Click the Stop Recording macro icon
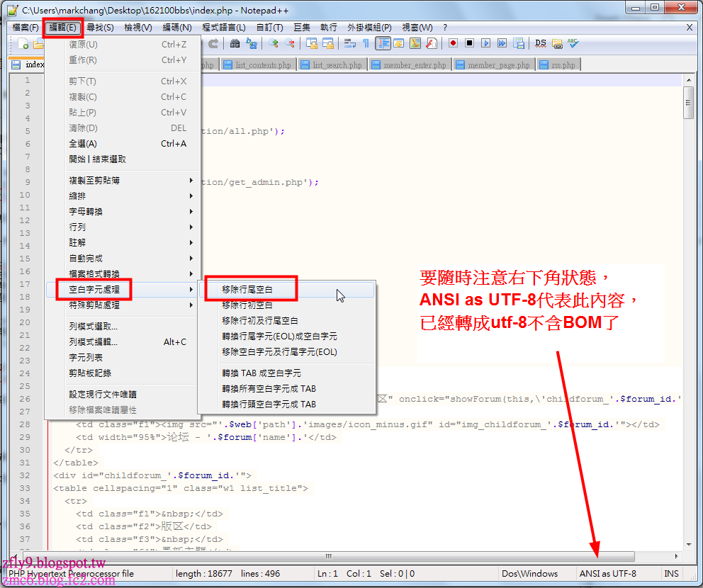Image resolution: width=703 pixels, height=588 pixels. 469,43
